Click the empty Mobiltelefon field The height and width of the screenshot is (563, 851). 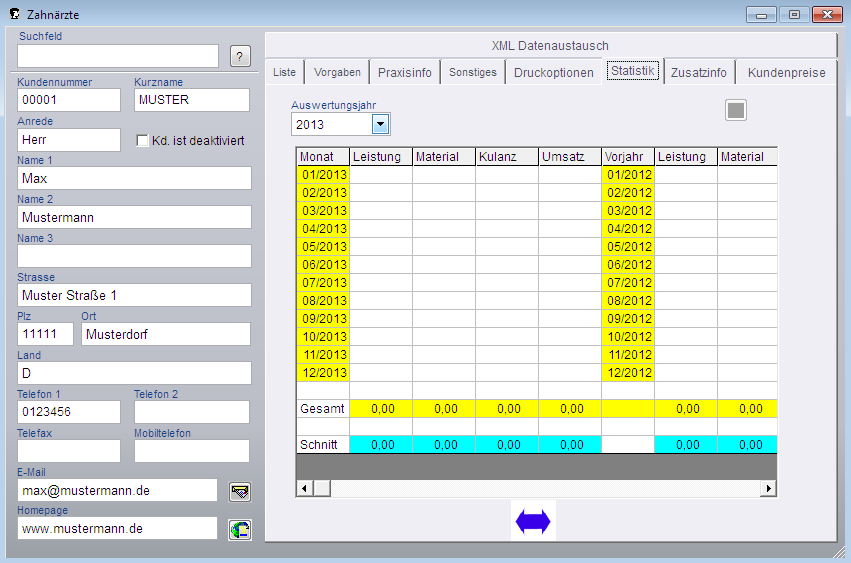pos(192,451)
